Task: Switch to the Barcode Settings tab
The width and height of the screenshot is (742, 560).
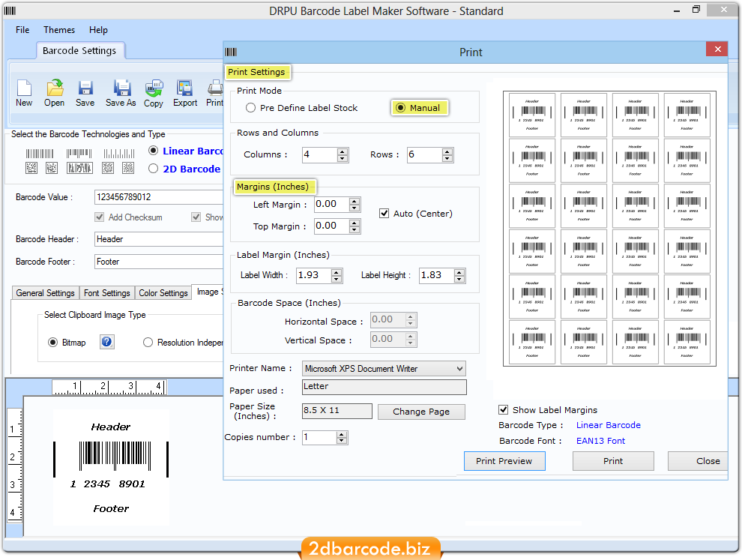Action: pos(79,51)
